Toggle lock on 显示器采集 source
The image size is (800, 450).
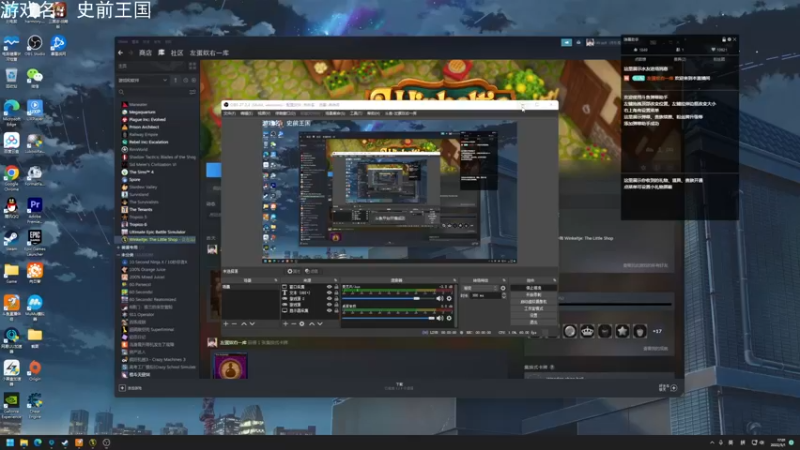[x=336, y=310]
